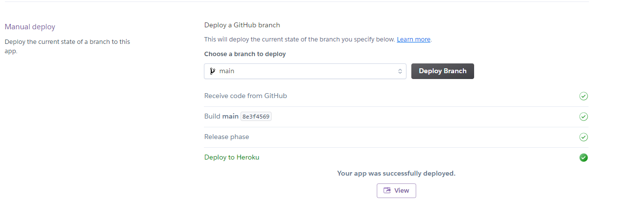
Task: Select the Build main step label
Action: click(x=221, y=117)
